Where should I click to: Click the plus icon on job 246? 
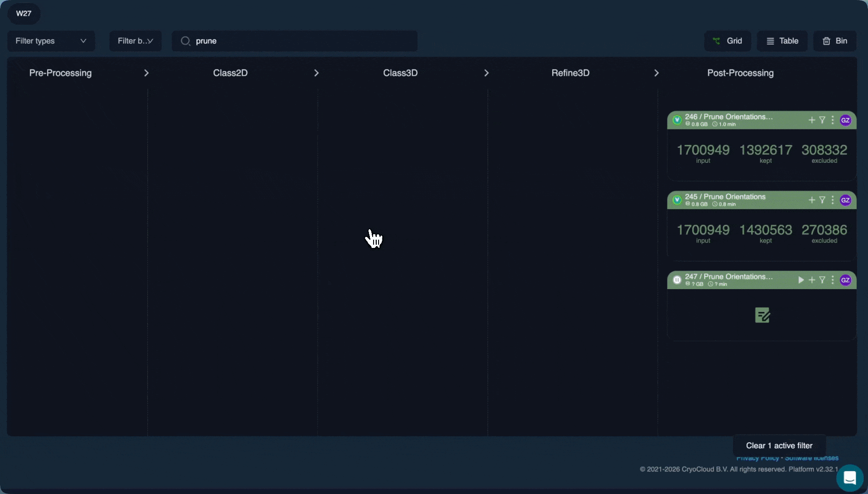[812, 120]
